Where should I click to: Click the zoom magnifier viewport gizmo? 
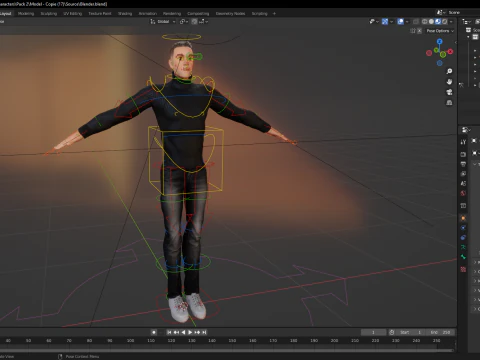click(449, 71)
